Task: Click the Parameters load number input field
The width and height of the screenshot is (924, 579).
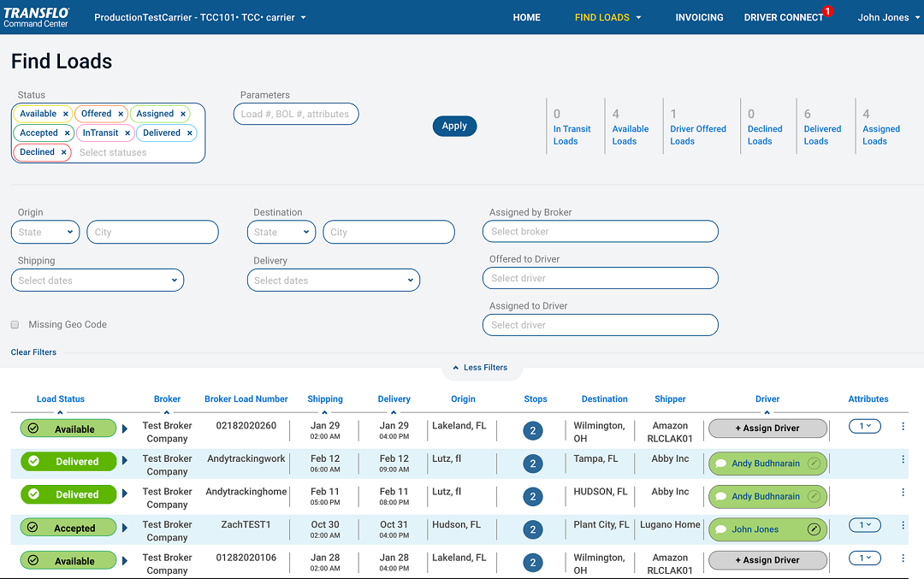Action: 295,114
